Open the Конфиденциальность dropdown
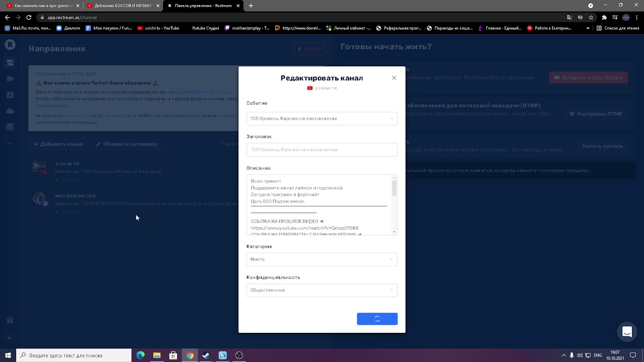This screenshot has height=362, width=644. (322, 290)
